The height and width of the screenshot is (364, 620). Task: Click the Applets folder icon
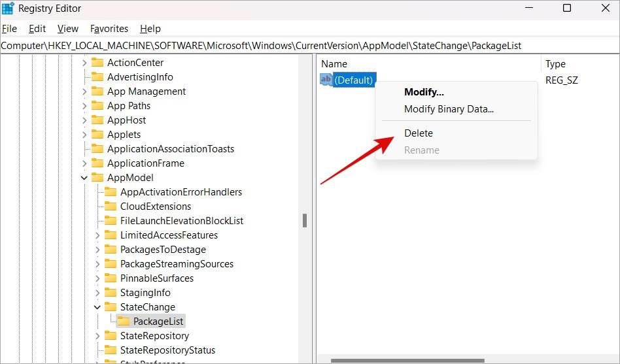(x=97, y=135)
